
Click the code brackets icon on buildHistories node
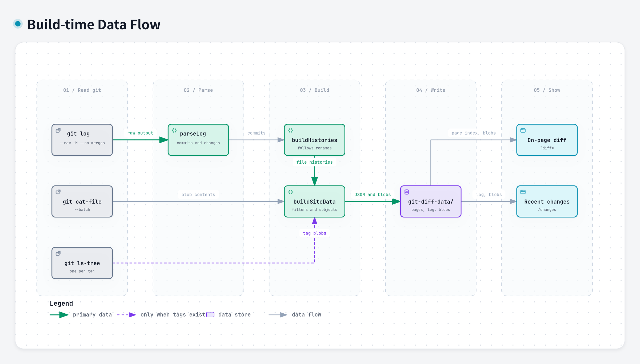291,130
